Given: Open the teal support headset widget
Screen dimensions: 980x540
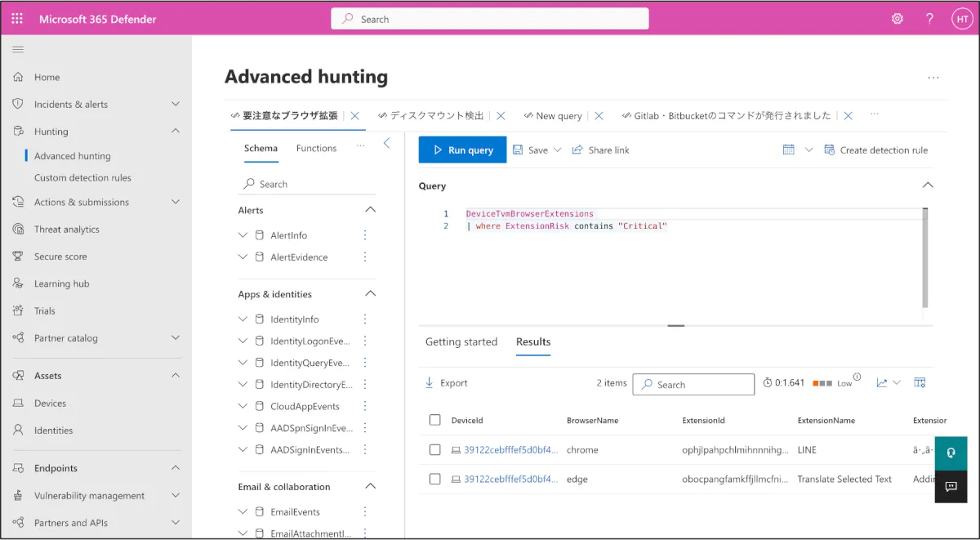Looking at the screenshot, I should coord(951,453).
